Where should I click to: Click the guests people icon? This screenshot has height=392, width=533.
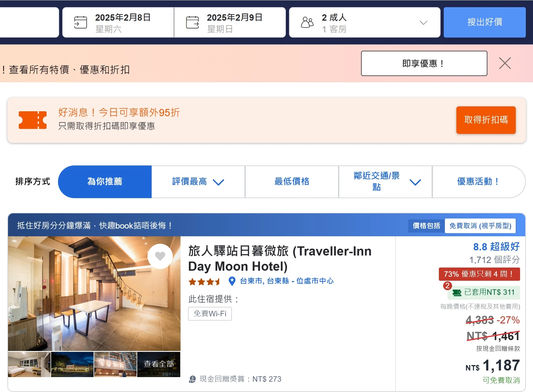pos(307,22)
